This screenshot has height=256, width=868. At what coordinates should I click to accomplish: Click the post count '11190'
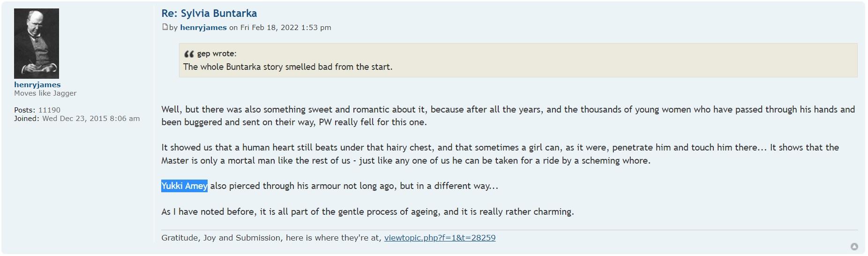pos(49,110)
